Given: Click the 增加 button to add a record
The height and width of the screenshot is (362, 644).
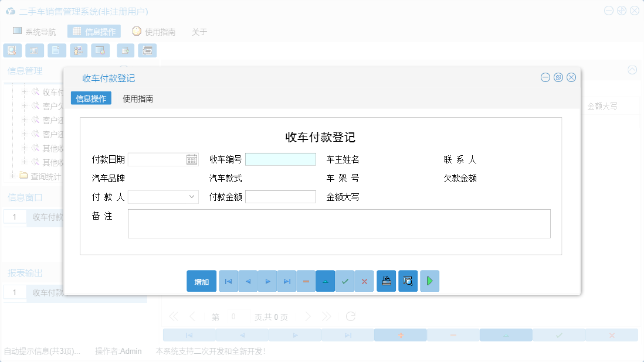Looking at the screenshot, I should [x=201, y=281].
